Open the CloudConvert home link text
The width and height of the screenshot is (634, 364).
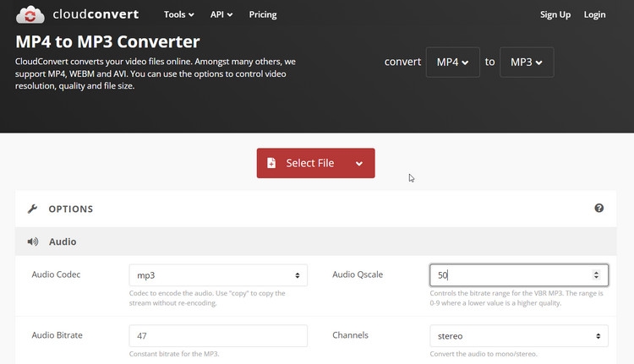[96, 14]
